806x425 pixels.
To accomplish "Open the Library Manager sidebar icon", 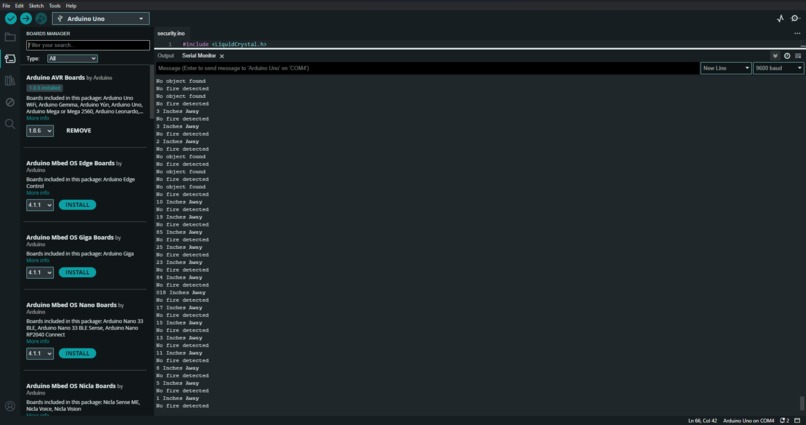I will [10, 81].
